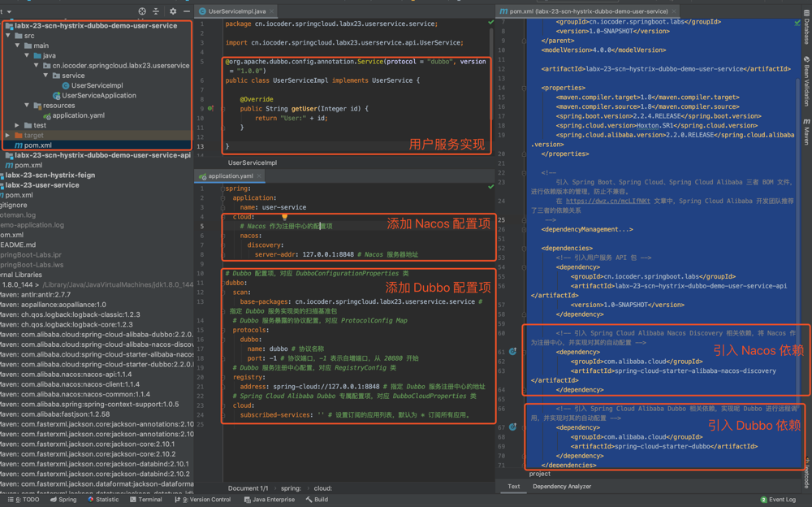Open Bean Validation tool window

pos(806,82)
